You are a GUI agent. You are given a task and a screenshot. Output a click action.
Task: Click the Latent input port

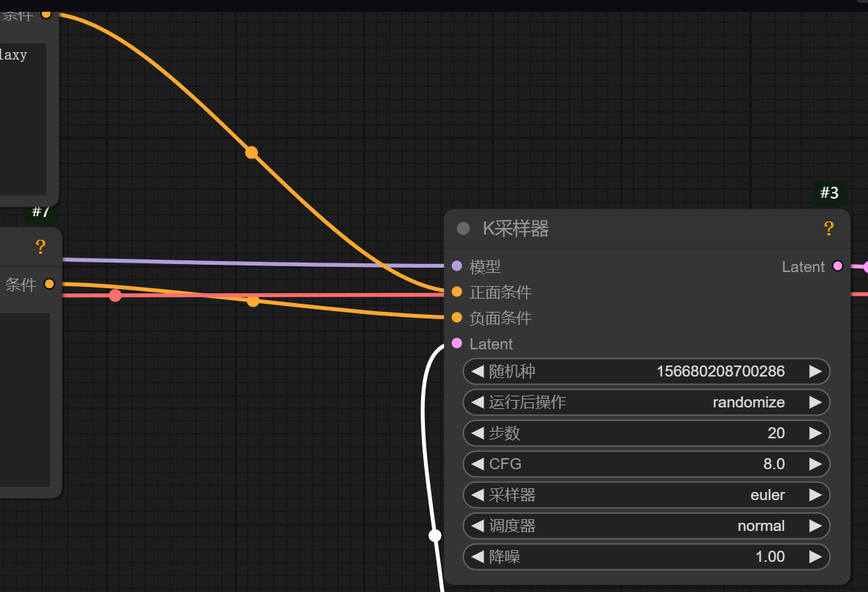(456, 343)
